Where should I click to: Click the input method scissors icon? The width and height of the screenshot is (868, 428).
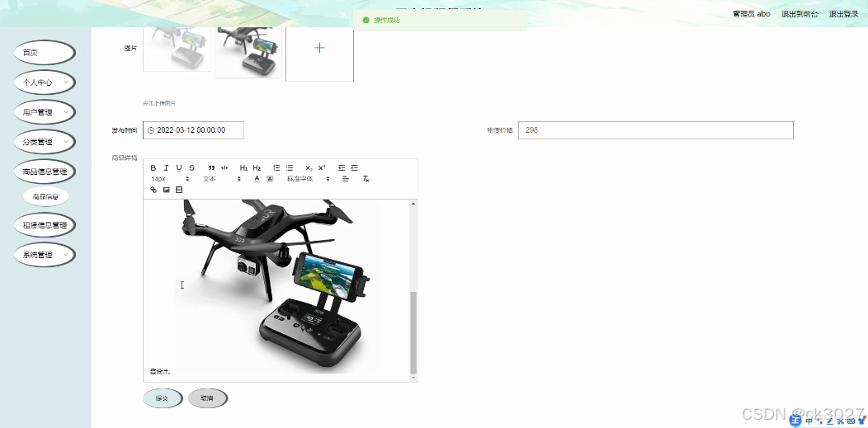pyautogui.click(x=840, y=421)
